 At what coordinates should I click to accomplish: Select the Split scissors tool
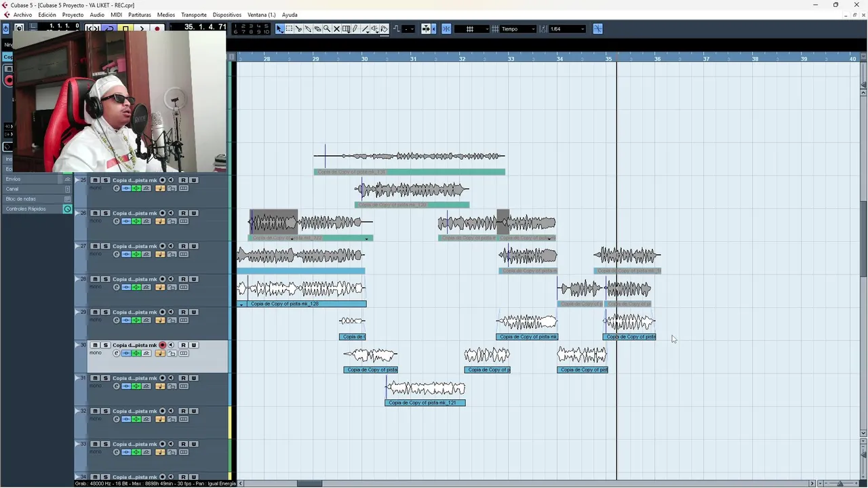pyautogui.click(x=298, y=28)
